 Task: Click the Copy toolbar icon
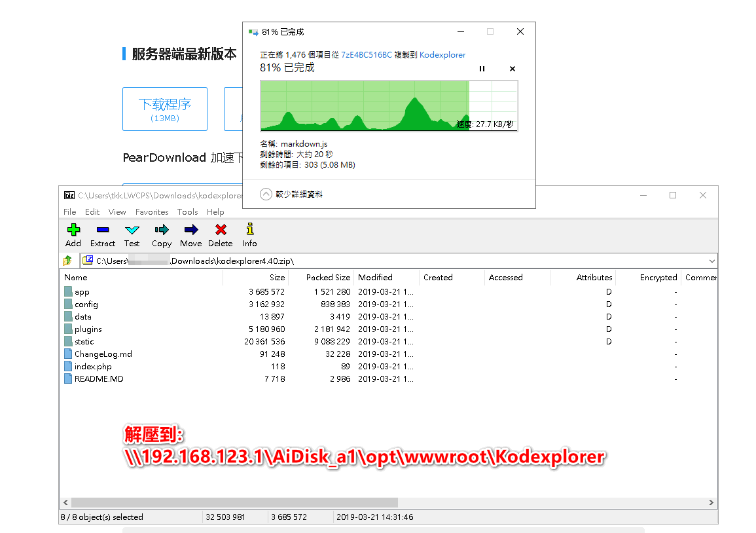[162, 229]
